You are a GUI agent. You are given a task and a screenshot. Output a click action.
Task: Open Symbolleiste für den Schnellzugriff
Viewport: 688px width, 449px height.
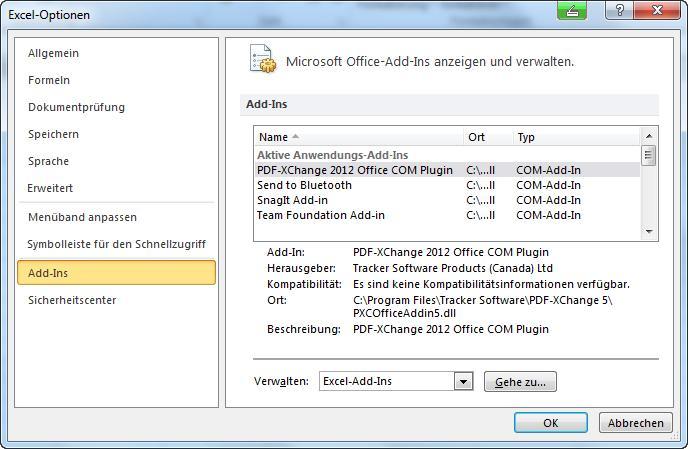tap(116, 244)
